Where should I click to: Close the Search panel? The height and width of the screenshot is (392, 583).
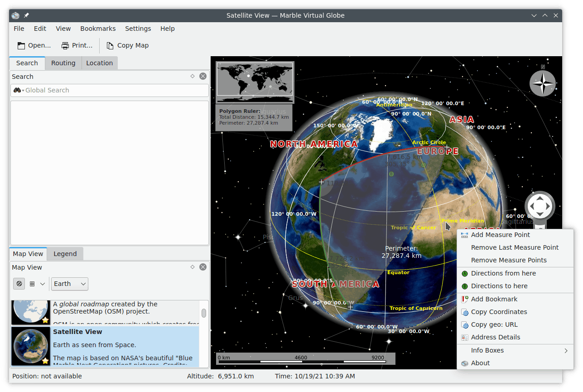(x=203, y=76)
